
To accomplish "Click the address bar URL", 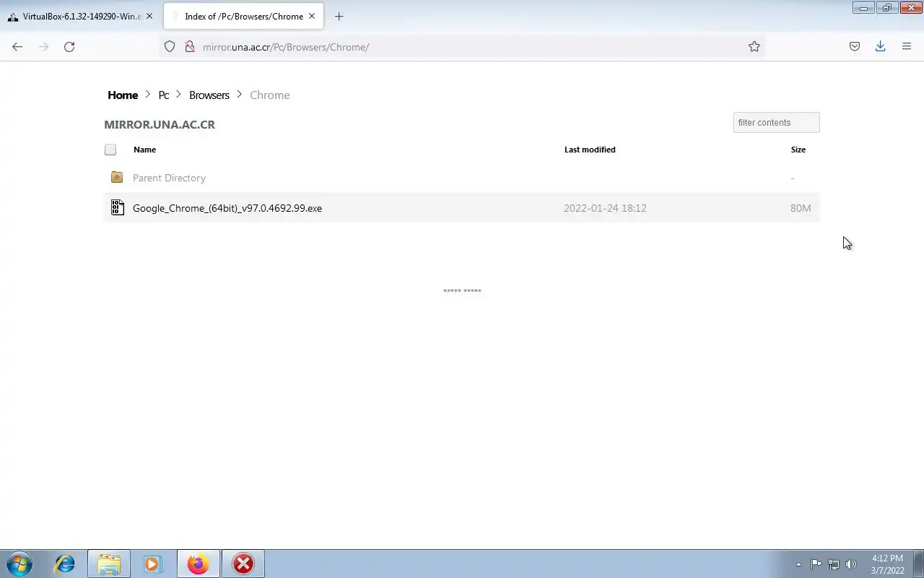I will (286, 47).
